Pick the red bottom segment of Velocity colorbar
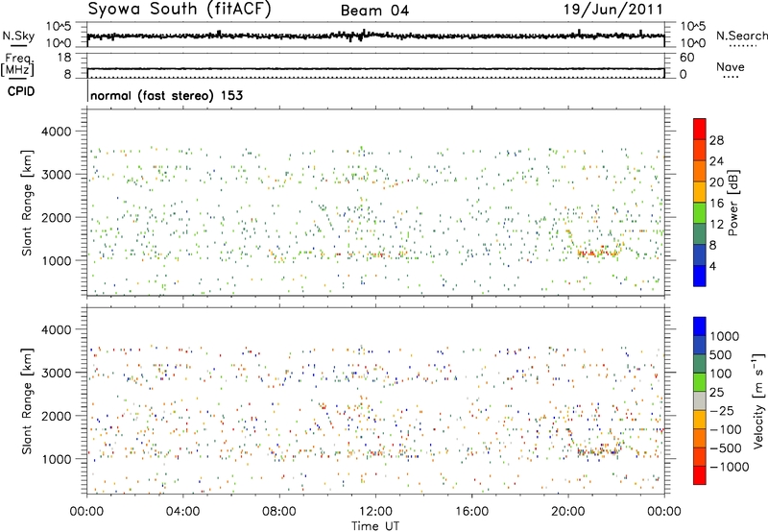The height and width of the screenshot is (532, 768). (700, 475)
